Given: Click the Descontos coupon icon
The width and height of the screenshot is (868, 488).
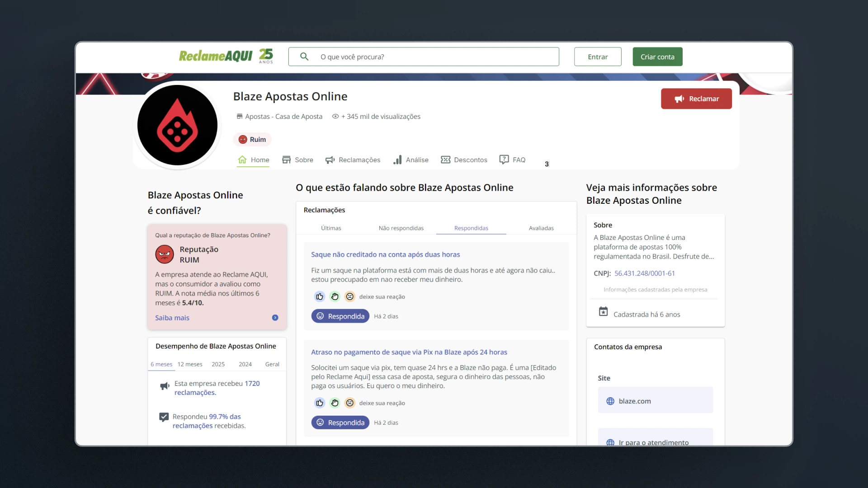Looking at the screenshot, I should pos(446,160).
